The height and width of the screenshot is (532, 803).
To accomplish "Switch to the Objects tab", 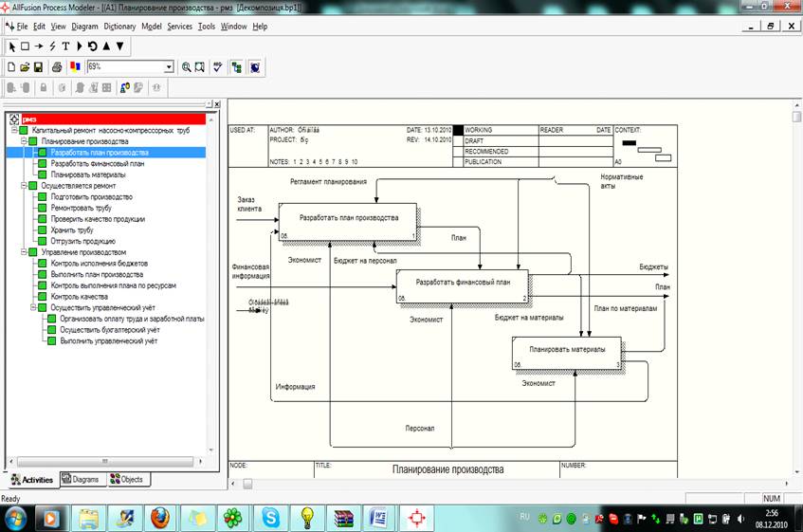I will 127,480.
